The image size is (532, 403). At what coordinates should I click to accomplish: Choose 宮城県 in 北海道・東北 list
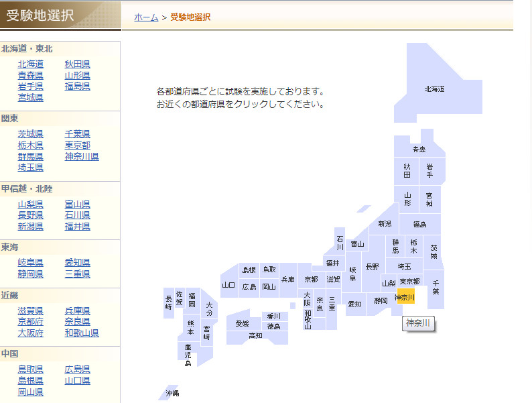(31, 97)
